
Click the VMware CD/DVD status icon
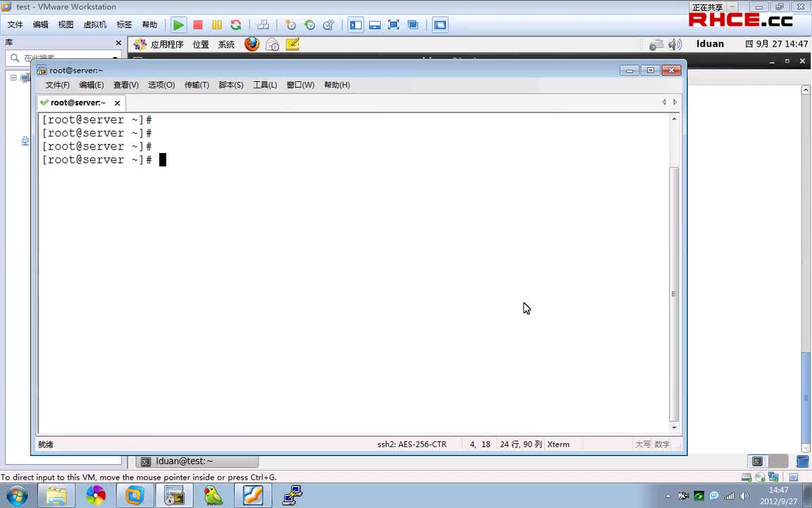760,477
